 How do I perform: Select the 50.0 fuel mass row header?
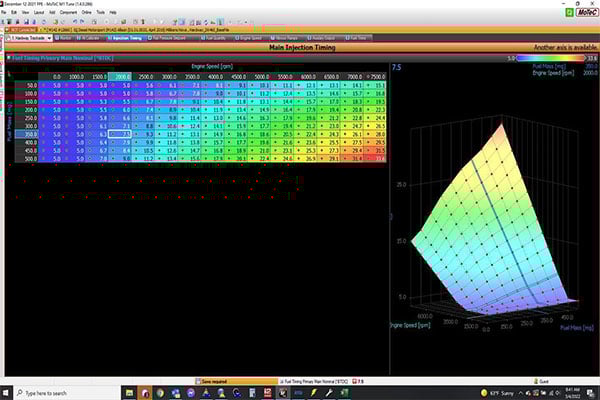(x=26, y=85)
